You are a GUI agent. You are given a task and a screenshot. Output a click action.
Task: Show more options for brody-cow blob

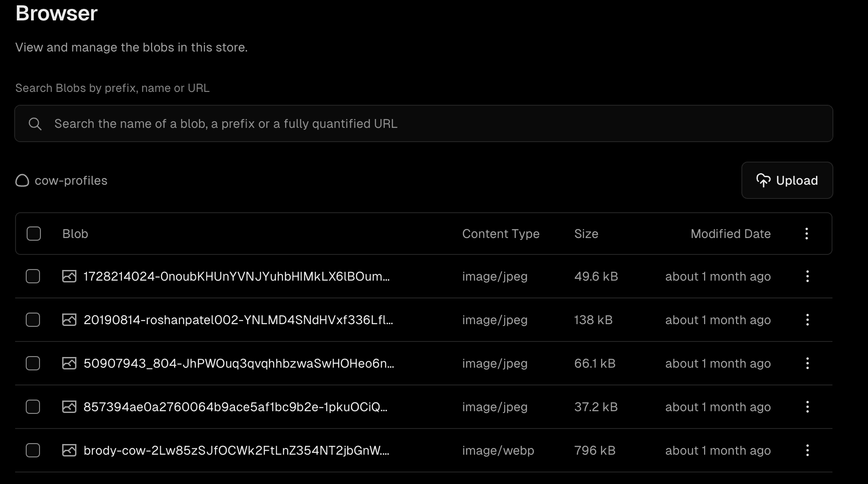point(808,451)
